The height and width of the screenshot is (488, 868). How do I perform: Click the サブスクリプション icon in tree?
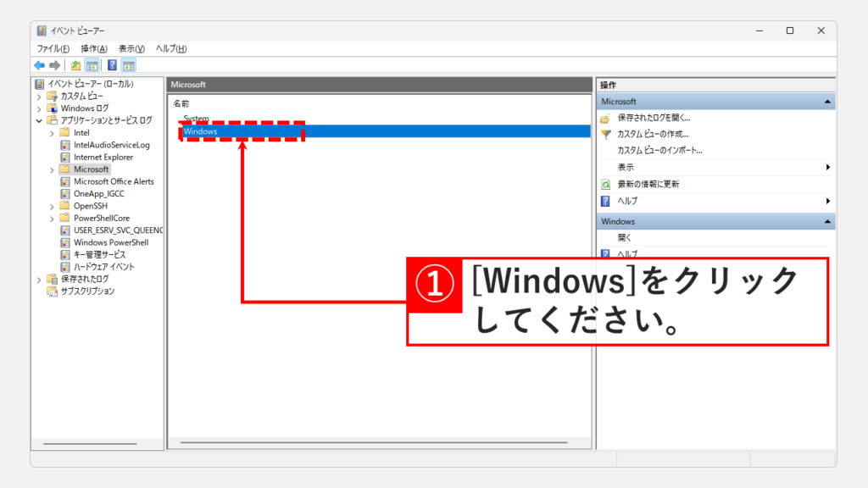coord(52,291)
